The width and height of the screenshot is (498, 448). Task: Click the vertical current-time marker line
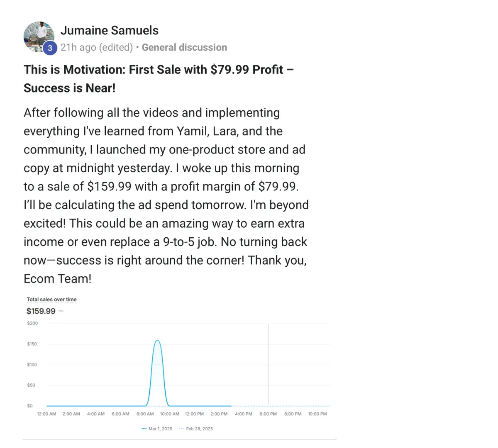(268, 364)
